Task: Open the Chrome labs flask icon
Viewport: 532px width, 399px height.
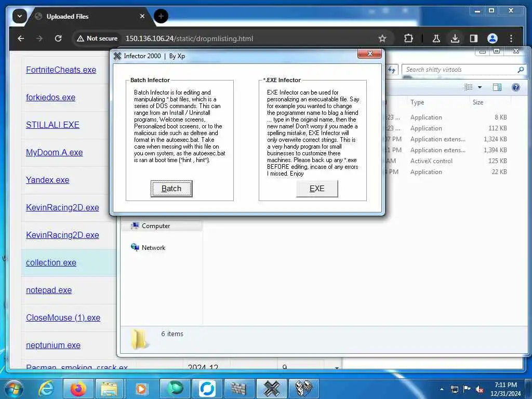Action: coord(436,38)
